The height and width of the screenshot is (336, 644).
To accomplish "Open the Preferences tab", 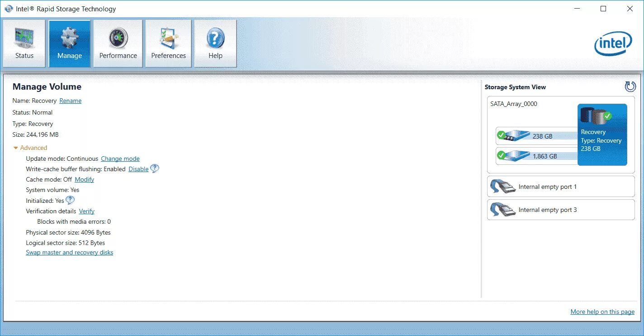I will 168,43.
